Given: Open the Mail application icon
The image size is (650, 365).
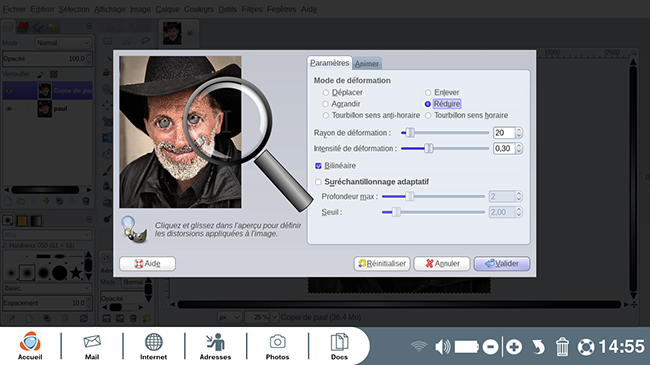Looking at the screenshot, I should click(x=92, y=346).
